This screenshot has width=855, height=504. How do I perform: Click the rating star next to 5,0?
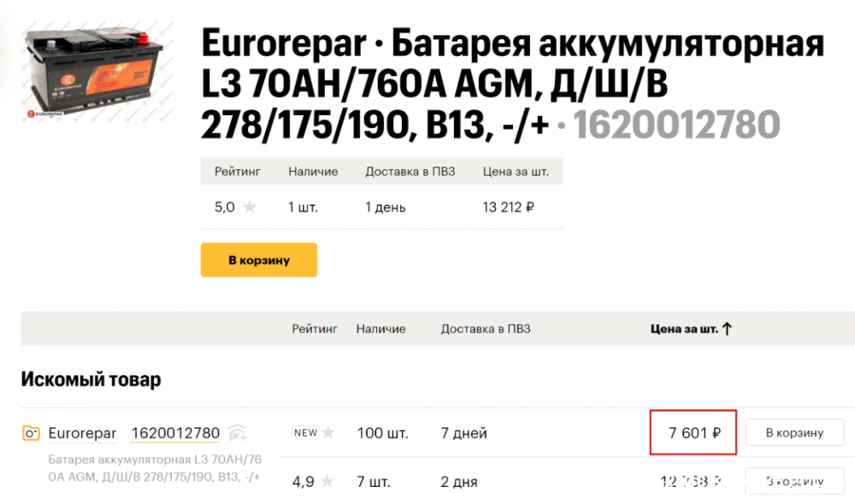[250, 207]
